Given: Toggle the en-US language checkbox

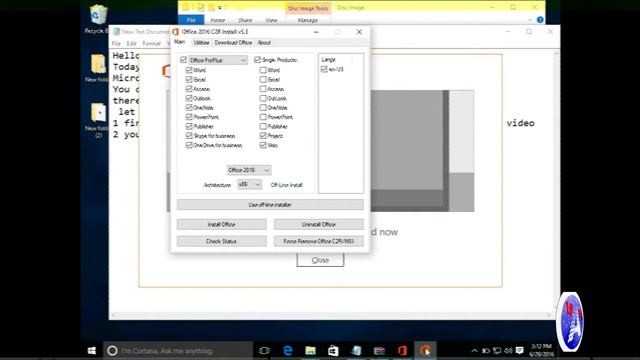Looking at the screenshot, I should (324, 69).
